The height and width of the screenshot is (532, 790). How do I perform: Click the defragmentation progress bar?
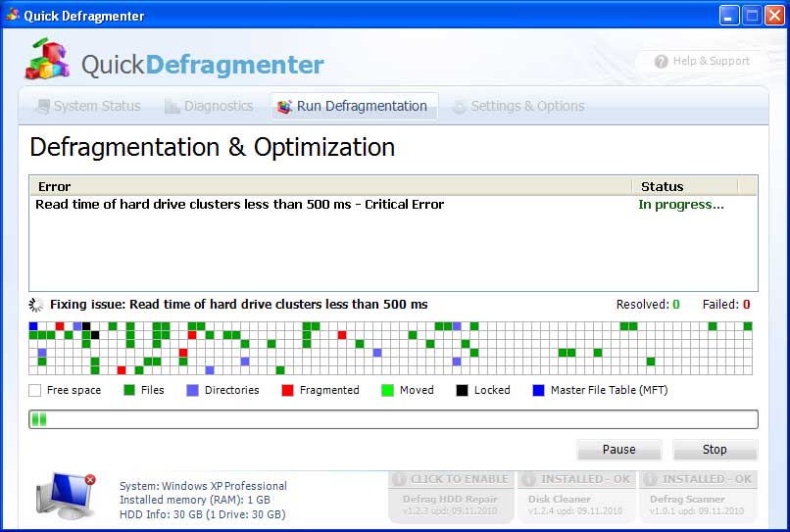coord(393,419)
